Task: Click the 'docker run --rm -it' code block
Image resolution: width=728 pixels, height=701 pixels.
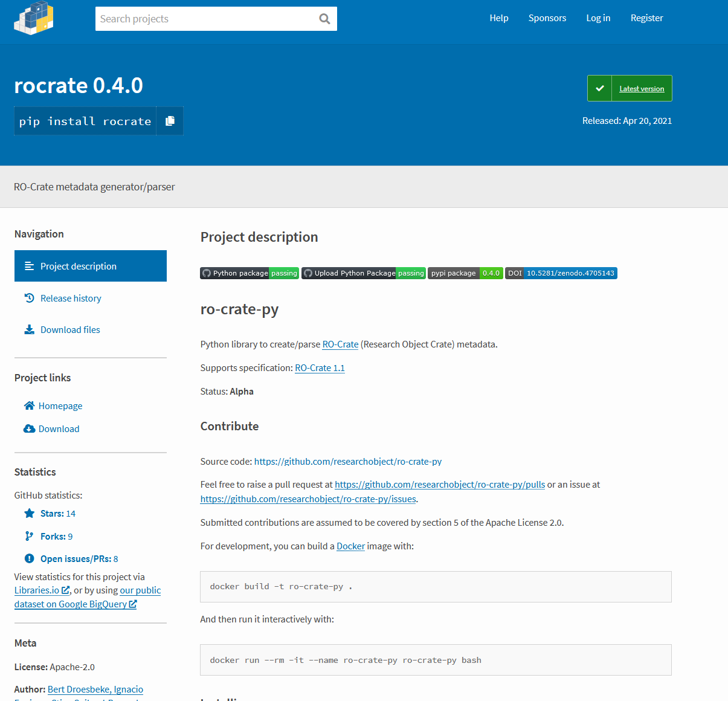Action: 436,660
